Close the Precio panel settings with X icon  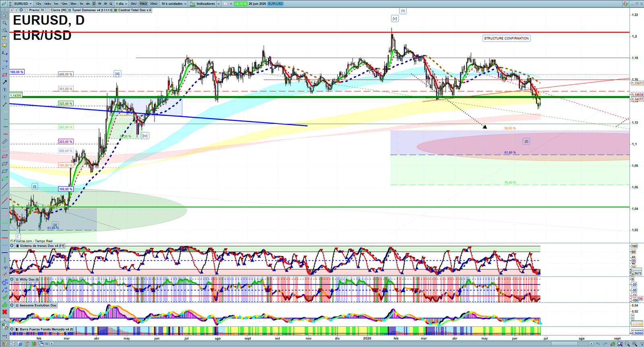coord(21,10)
